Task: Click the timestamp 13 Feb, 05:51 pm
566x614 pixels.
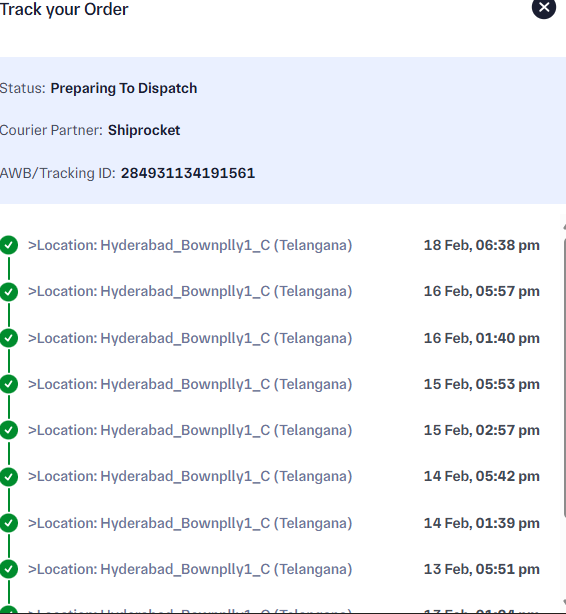Action: click(x=481, y=569)
